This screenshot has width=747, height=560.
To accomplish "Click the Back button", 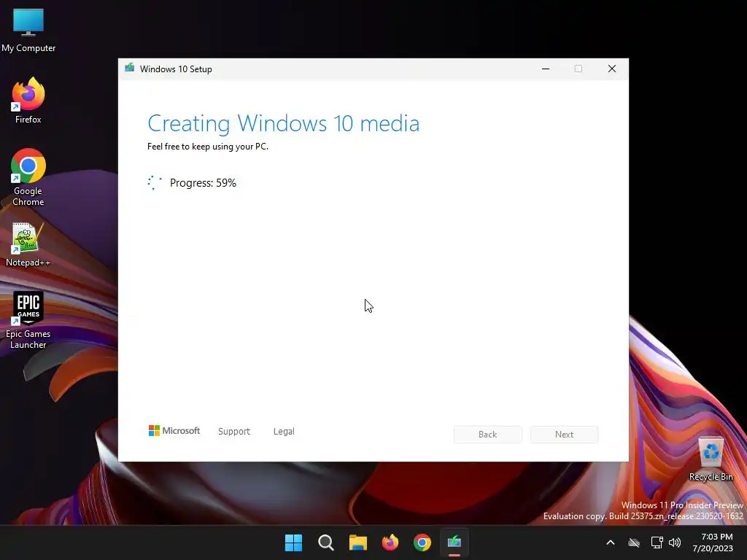I will [488, 435].
